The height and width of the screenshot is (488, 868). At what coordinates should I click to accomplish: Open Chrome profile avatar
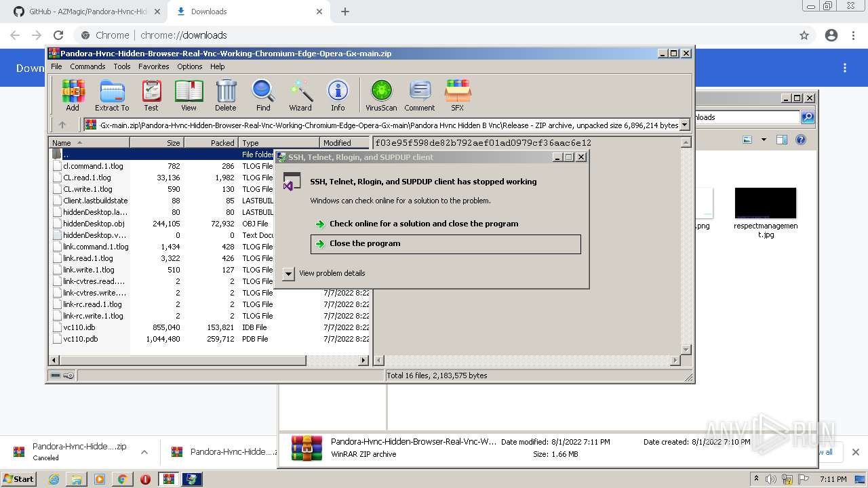click(x=831, y=35)
